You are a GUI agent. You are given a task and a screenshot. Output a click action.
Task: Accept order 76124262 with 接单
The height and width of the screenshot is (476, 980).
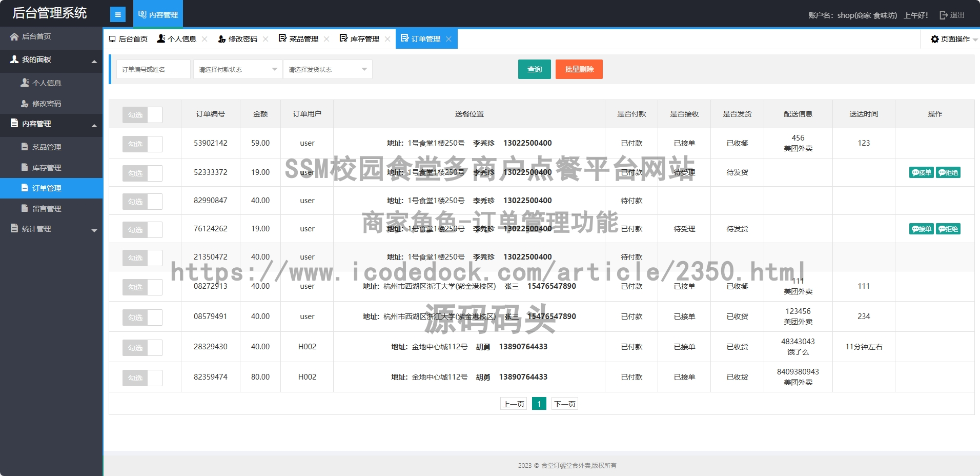(922, 229)
